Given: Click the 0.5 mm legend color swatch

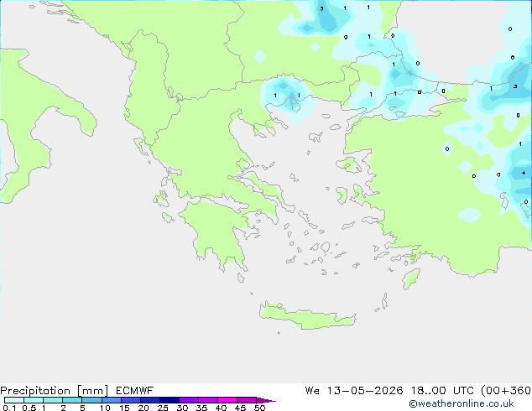Looking at the screenshot, I should pos(34,400).
